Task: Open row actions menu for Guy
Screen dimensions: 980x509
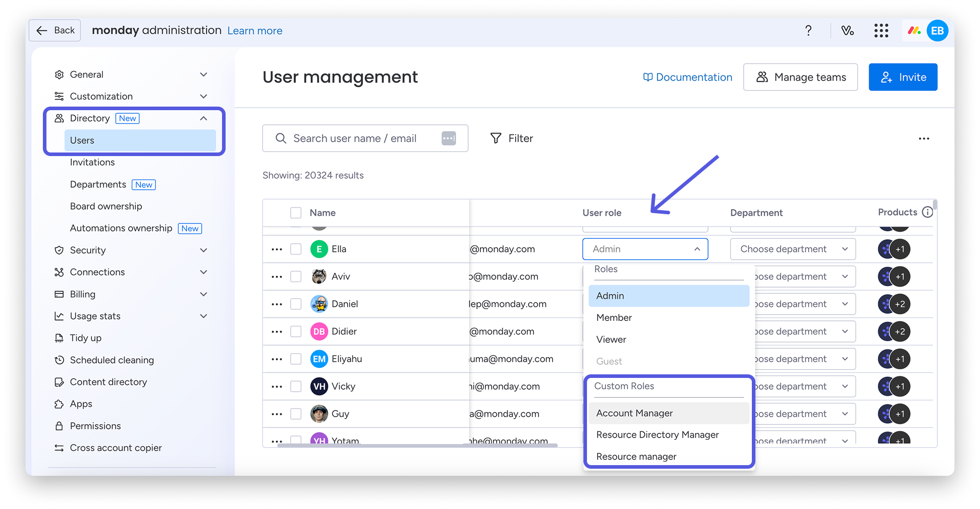Action: point(277,414)
